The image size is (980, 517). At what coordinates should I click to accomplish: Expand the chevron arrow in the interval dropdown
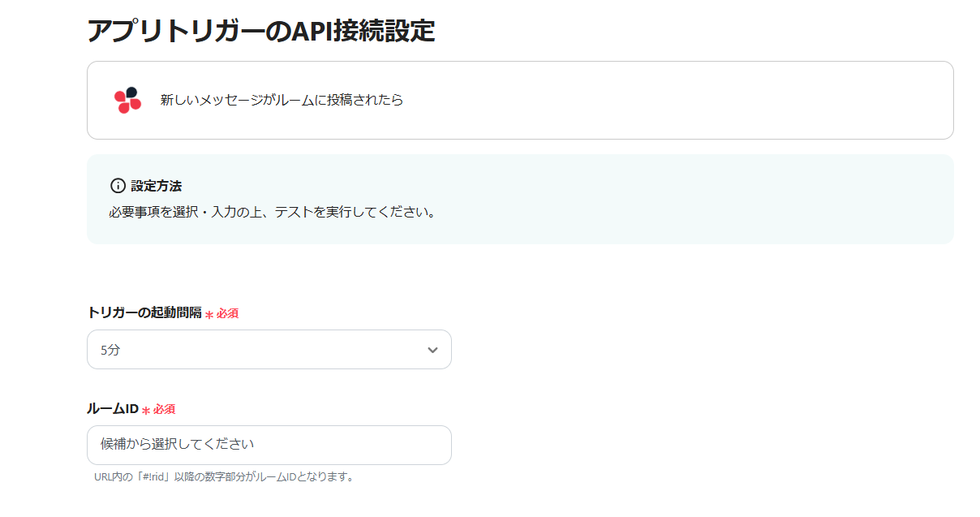coord(432,350)
